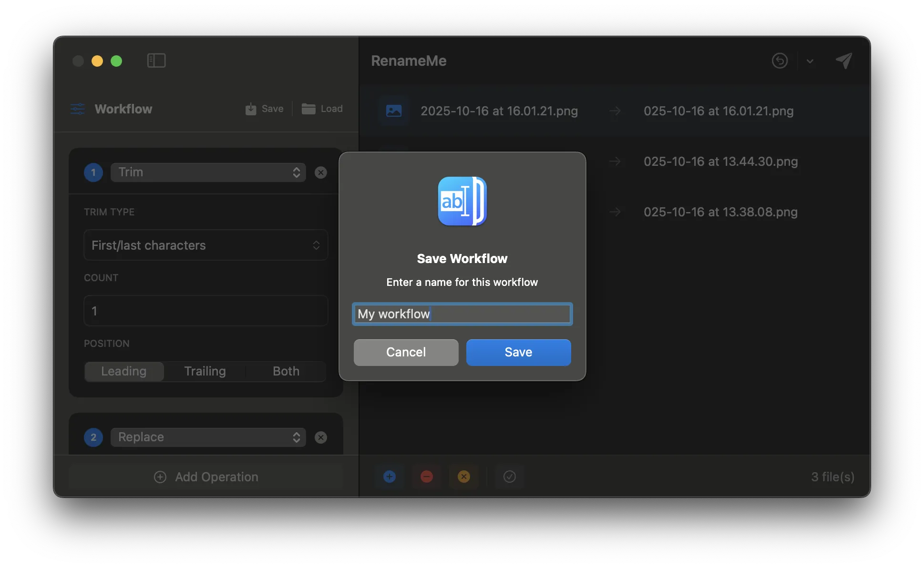
Task: Select the Trailing position segment
Action: [x=205, y=371]
